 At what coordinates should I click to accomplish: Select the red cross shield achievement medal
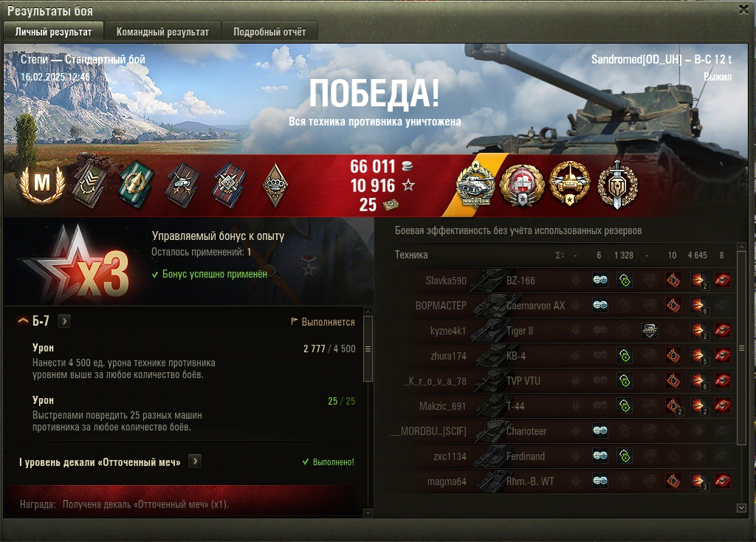(522, 185)
